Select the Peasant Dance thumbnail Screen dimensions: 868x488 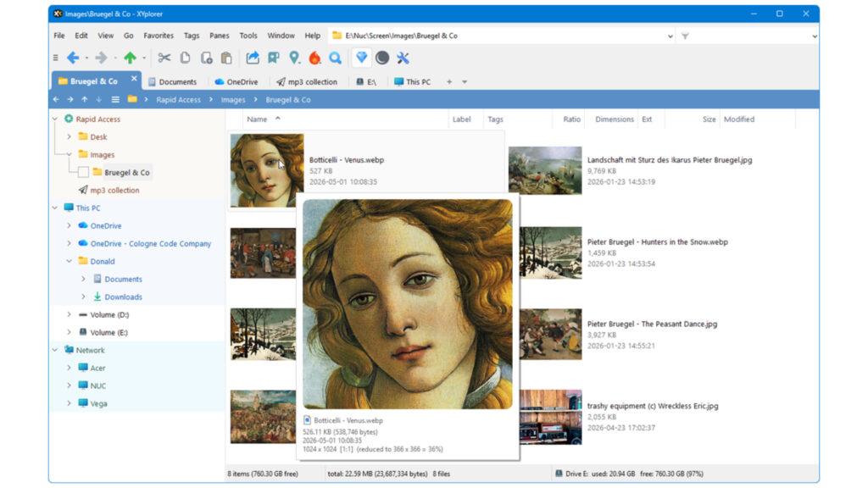pyautogui.click(x=551, y=334)
